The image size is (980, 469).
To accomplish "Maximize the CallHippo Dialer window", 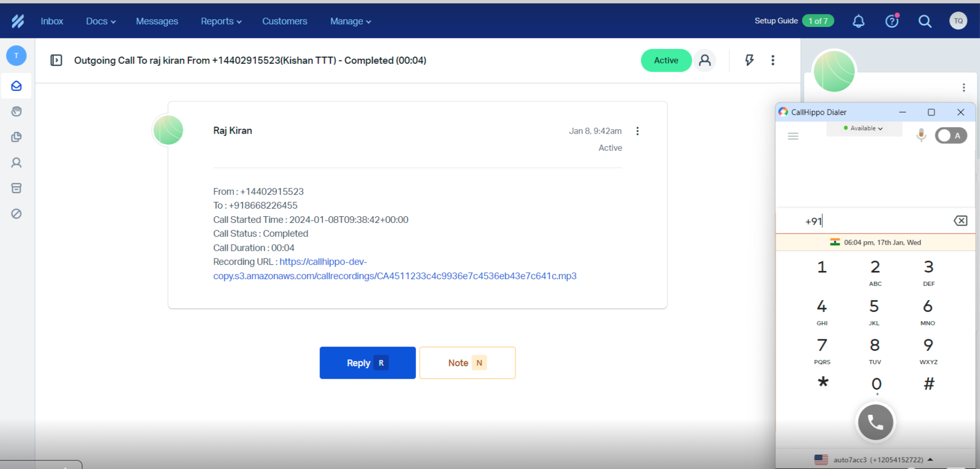I will [x=931, y=112].
